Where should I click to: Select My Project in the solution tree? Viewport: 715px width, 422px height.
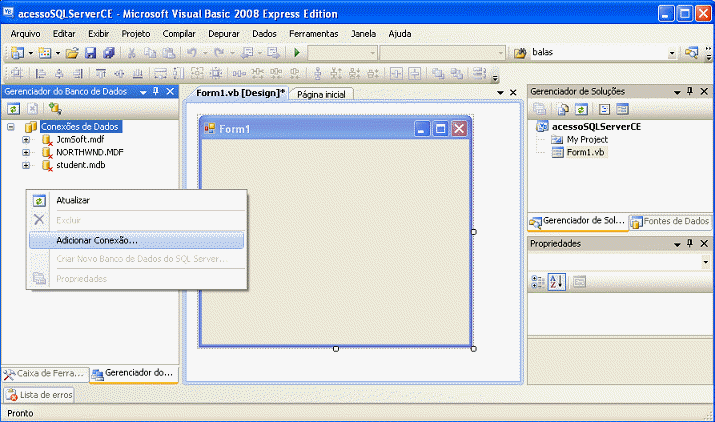pos(587,140)
